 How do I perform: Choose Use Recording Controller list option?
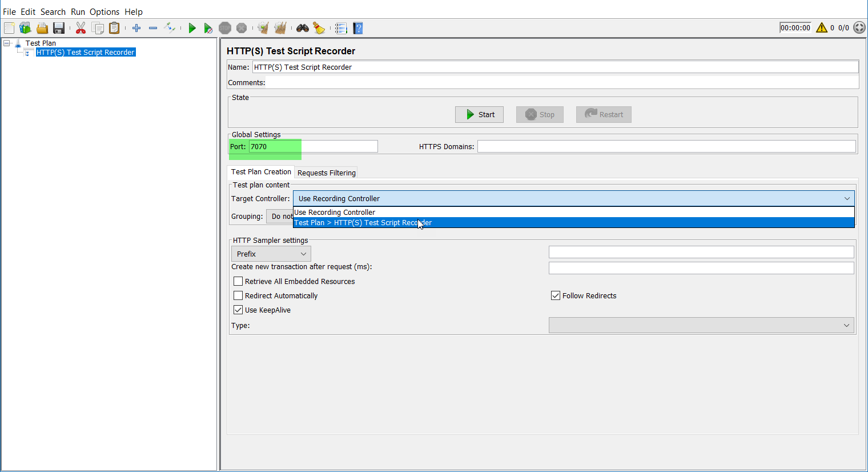point(573,212)
